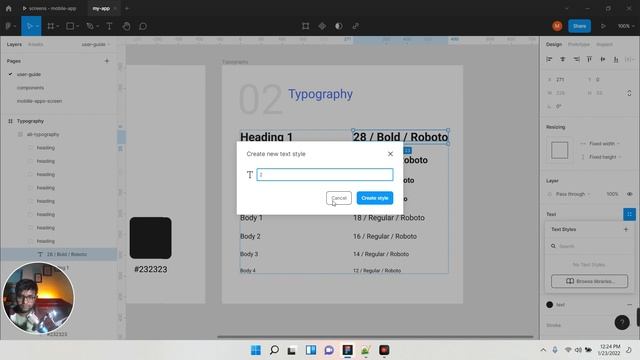Select the Frame tool
Screen dimensions: 640x360
point(51,26)
